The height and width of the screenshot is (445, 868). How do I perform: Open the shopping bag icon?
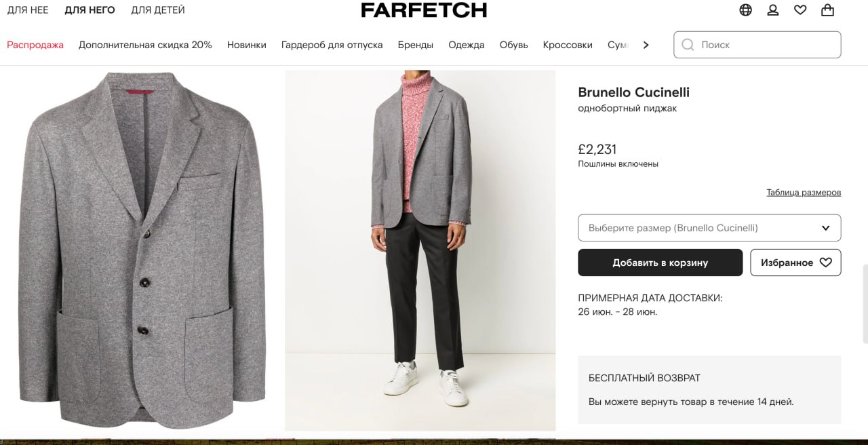pos(827,10)
